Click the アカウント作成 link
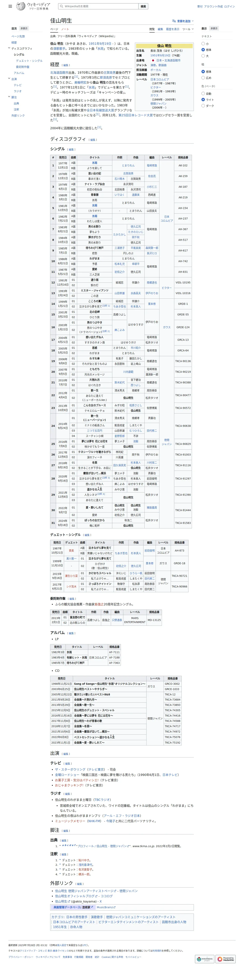The image size is (244, 980). point(213,6)
